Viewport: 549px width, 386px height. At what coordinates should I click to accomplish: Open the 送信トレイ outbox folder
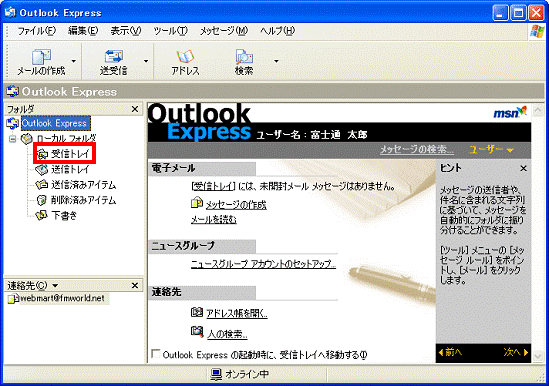tap(70, 170)
